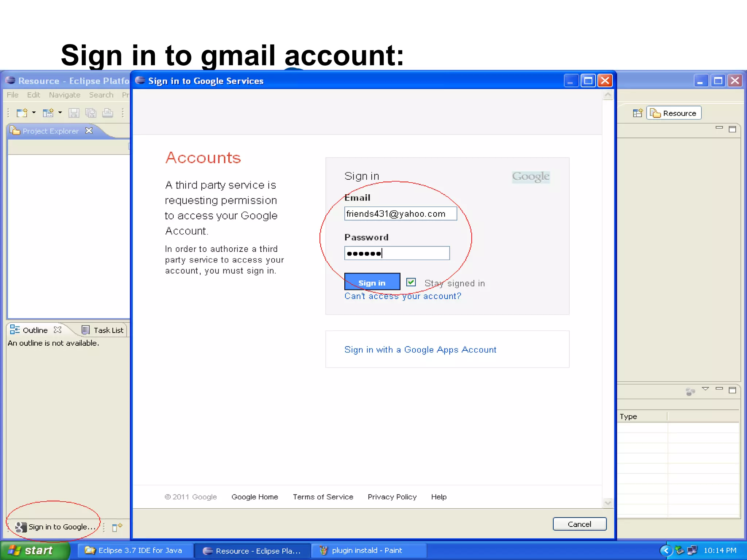Switch to plugin instald - Paint taskbar item

[x=369, y=551]
